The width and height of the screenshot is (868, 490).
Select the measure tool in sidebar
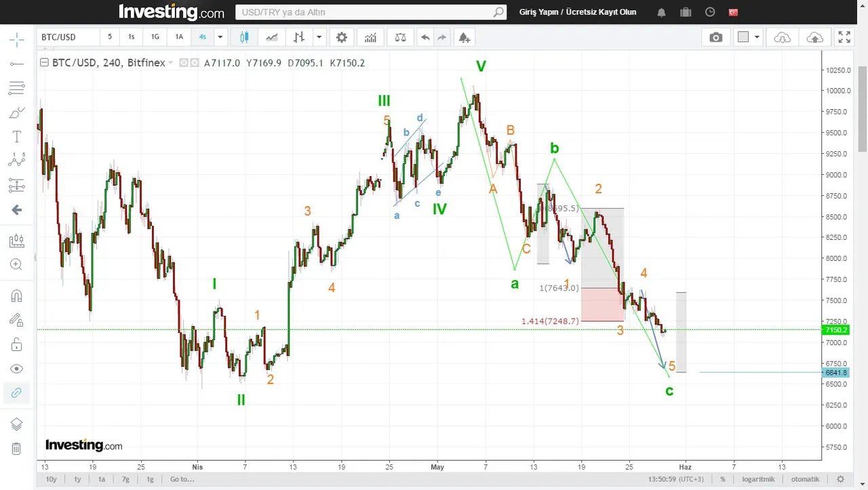coord(16,241)
